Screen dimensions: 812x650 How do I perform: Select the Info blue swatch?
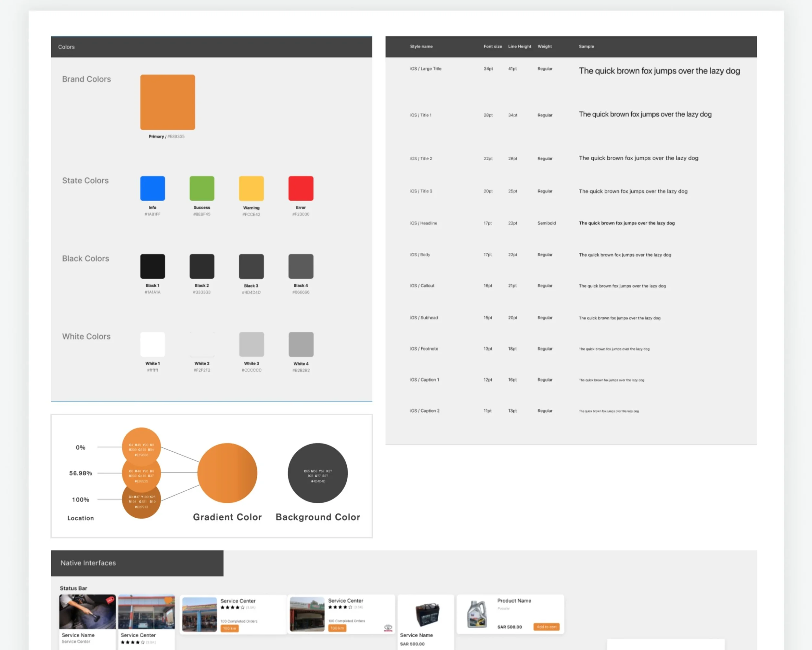(x=152, y=188)
